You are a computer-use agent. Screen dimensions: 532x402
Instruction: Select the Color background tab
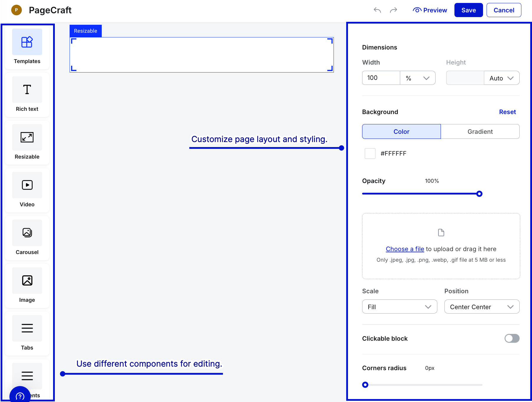tap(401, 132)
